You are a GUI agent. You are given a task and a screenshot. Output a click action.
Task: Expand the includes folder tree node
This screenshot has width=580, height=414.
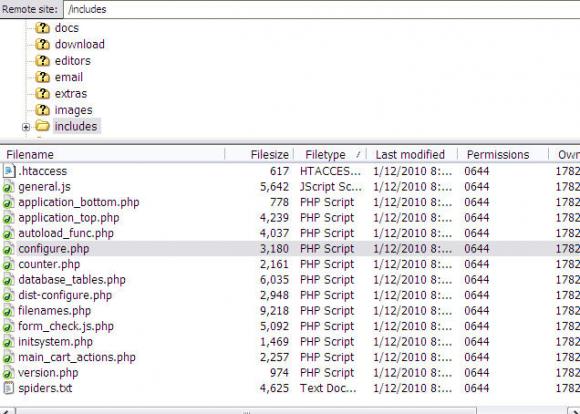[26, 127]
